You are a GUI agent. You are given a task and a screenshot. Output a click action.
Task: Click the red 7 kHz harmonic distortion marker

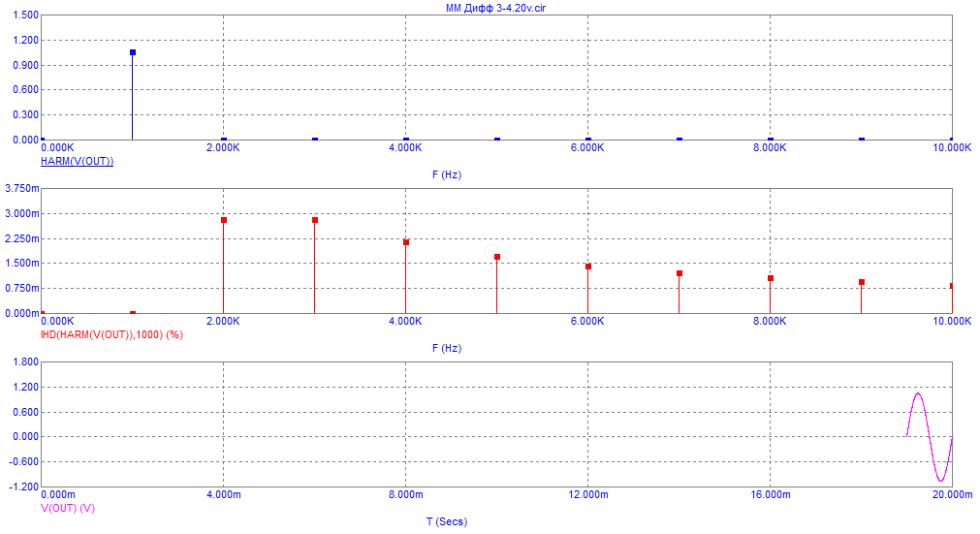point(680,273)
